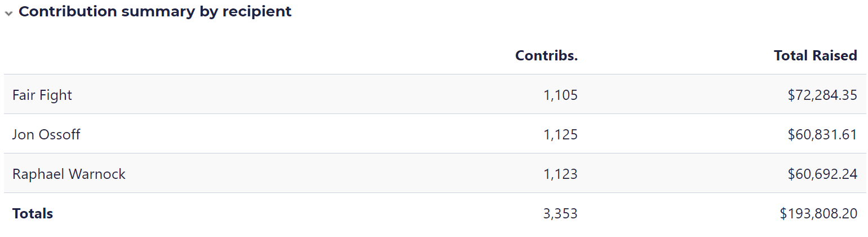Click the Jon Ossoff recipient name
Viewport: 868px width, 237px height.
point(46,134)
